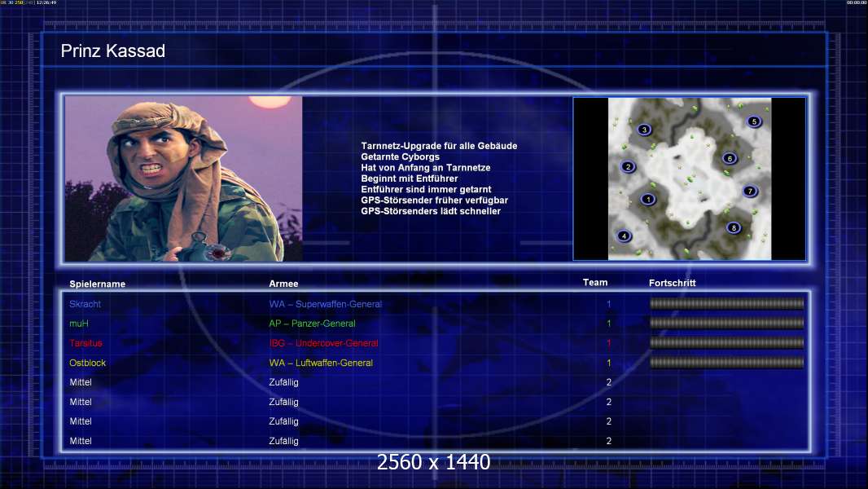Click the Fortschritt column header

pyautogui.click(x=672, y=283)
